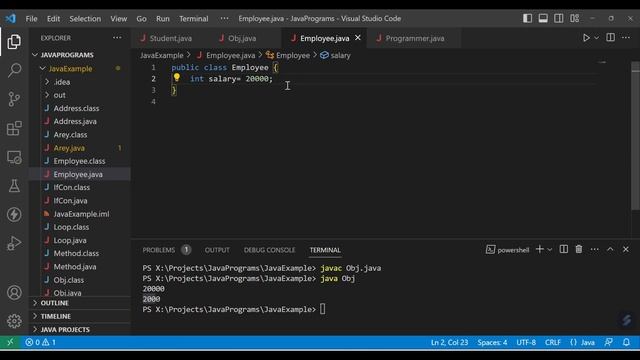Open the Go menu
640x360 pixels.
click(x=141, y=18)
